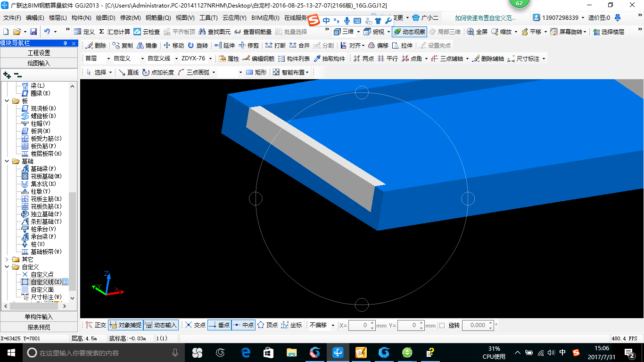This screenshot has height=362, width=644.
Task: Click the Windows Start button
Action: pos(11,353)
